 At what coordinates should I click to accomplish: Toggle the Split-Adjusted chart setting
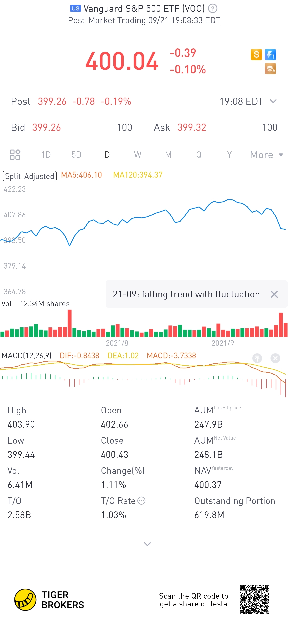tap(30, 176)
